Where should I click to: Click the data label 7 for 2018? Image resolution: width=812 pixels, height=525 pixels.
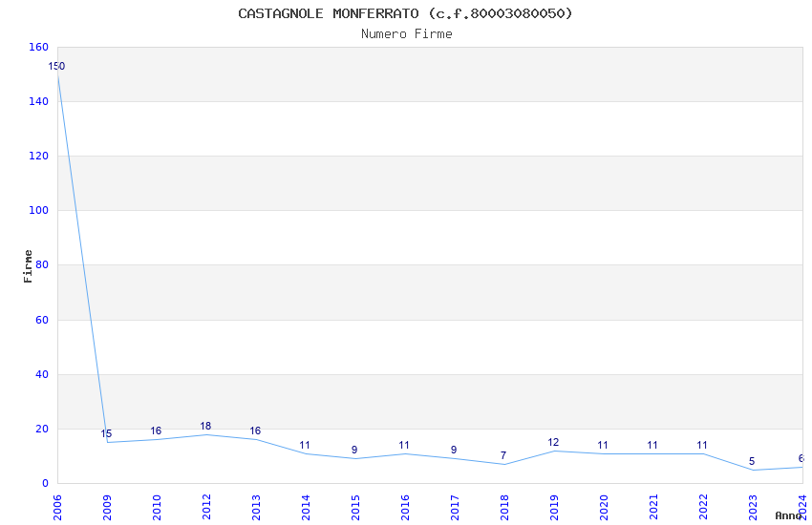pyautogui.click(x=503, y=455)
